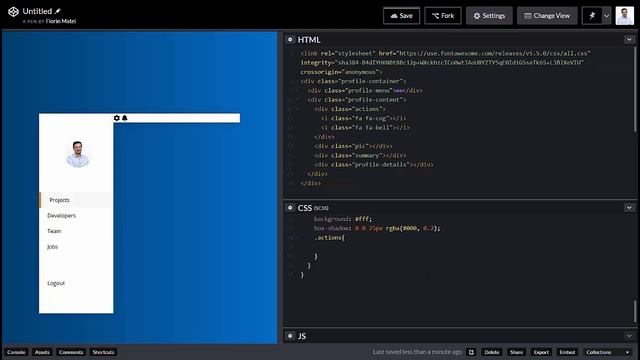This screenshot has width=640, height=360.
Task: Open the Comments panel
Action: (x=71, y=352)
